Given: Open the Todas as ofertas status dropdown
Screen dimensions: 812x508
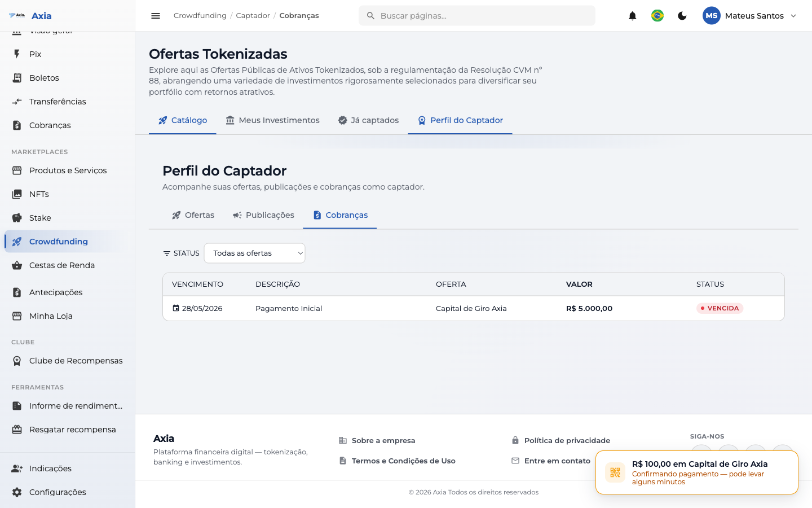Looking at the screenshot, I should (255, 253).
